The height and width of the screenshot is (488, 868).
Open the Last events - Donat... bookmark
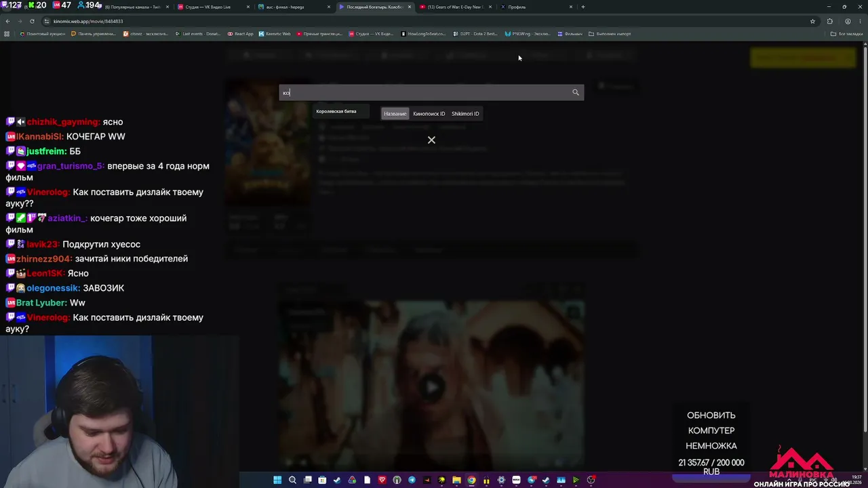pyautogui.click(x=198, y=34)
